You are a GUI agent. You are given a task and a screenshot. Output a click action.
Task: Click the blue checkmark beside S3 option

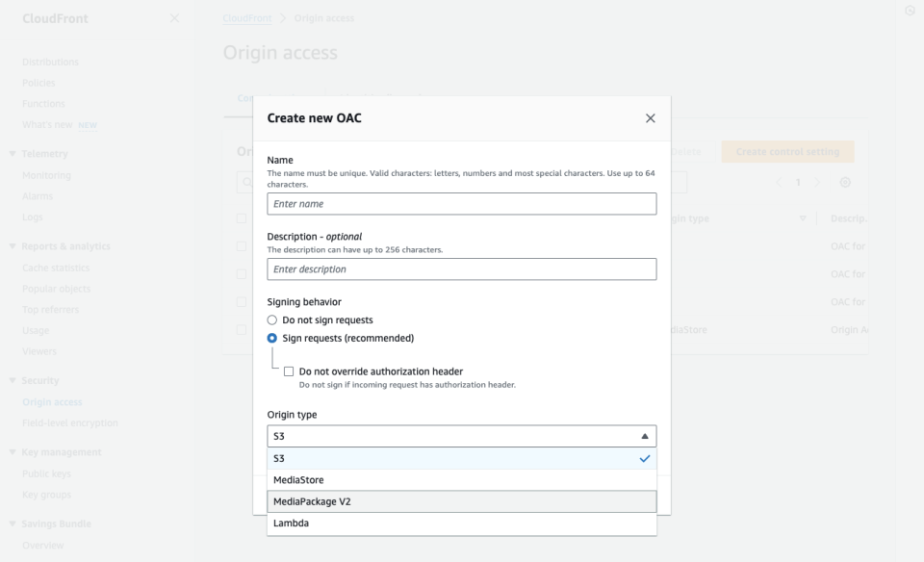click(x=643, y=459)
